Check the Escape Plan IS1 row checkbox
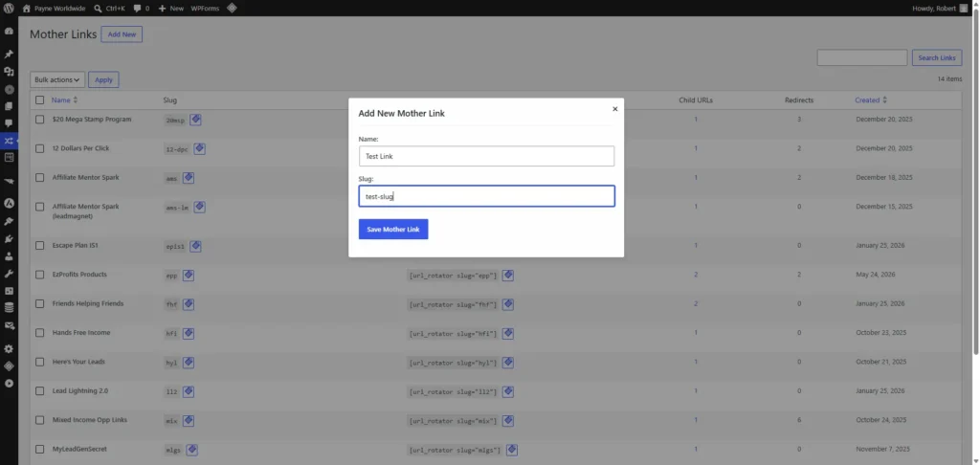The width and height of the screenshot is (980, 465). [x=40, y=246]
